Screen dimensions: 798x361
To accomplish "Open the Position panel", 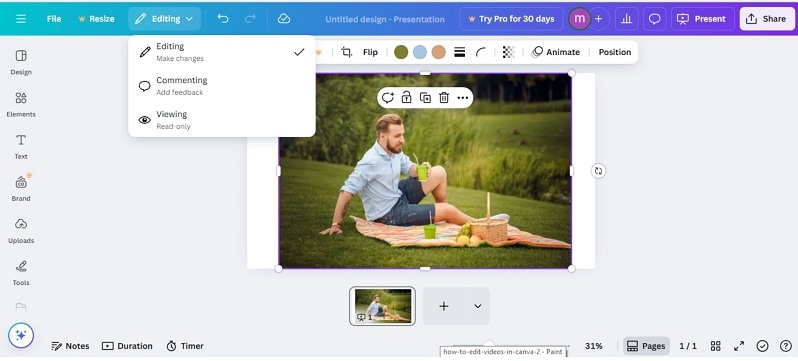I will point(615,52).
